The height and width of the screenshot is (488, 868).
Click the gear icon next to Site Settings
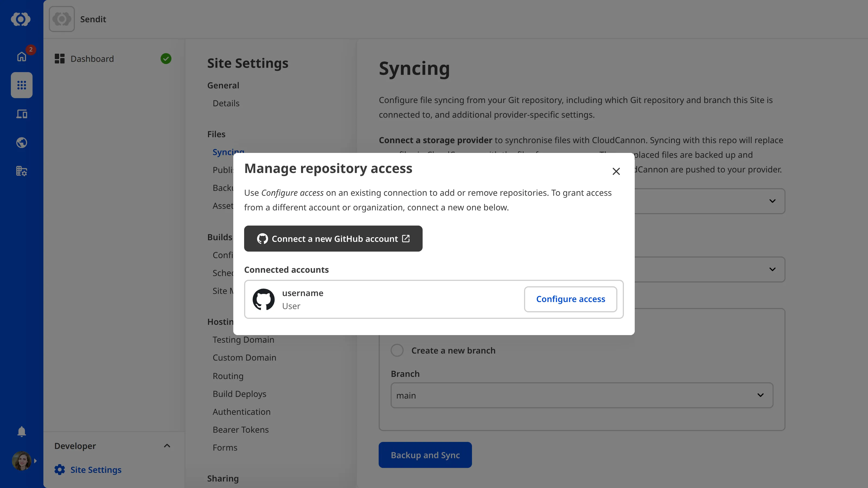[60, 470]
